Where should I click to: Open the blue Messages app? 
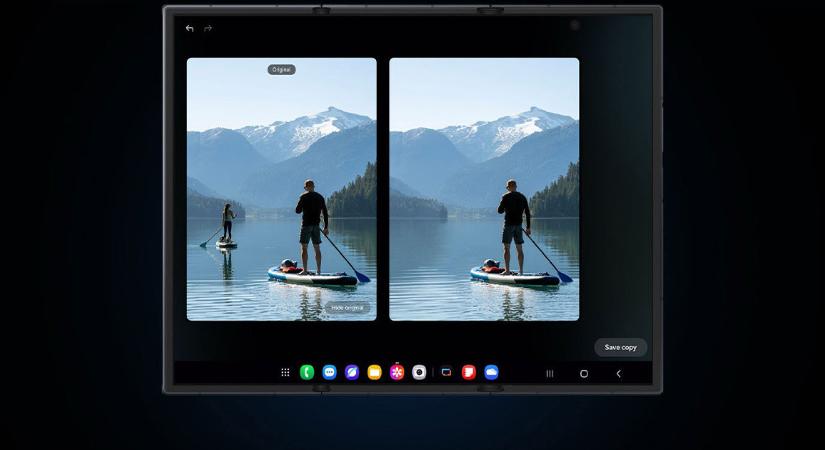(x=329, y=373)
